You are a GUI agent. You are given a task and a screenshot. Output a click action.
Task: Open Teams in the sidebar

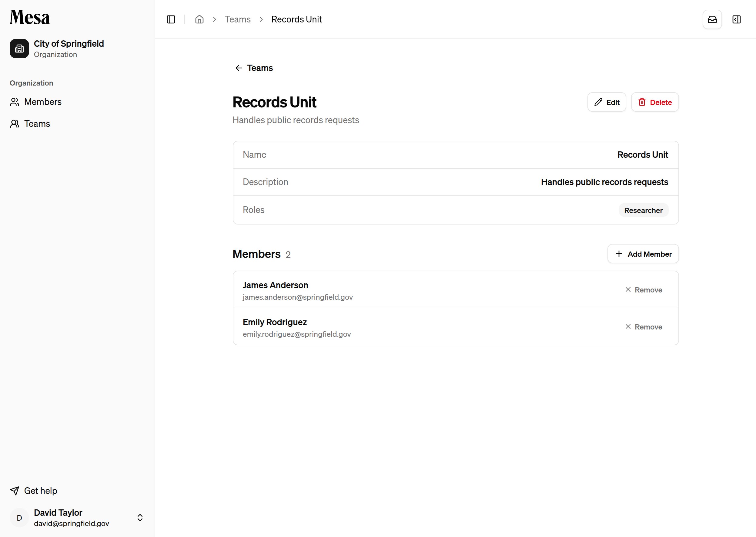pyautogui.click(x=30, y=124)
